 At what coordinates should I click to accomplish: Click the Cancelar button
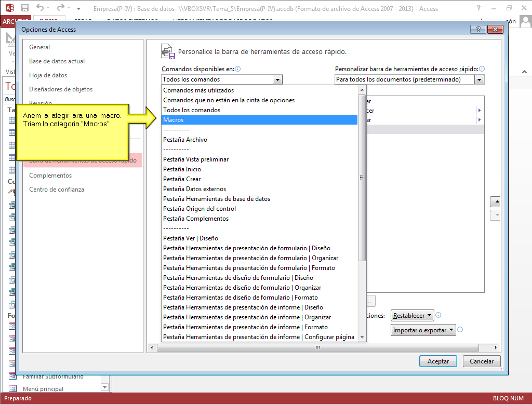[x=482, y=361]
